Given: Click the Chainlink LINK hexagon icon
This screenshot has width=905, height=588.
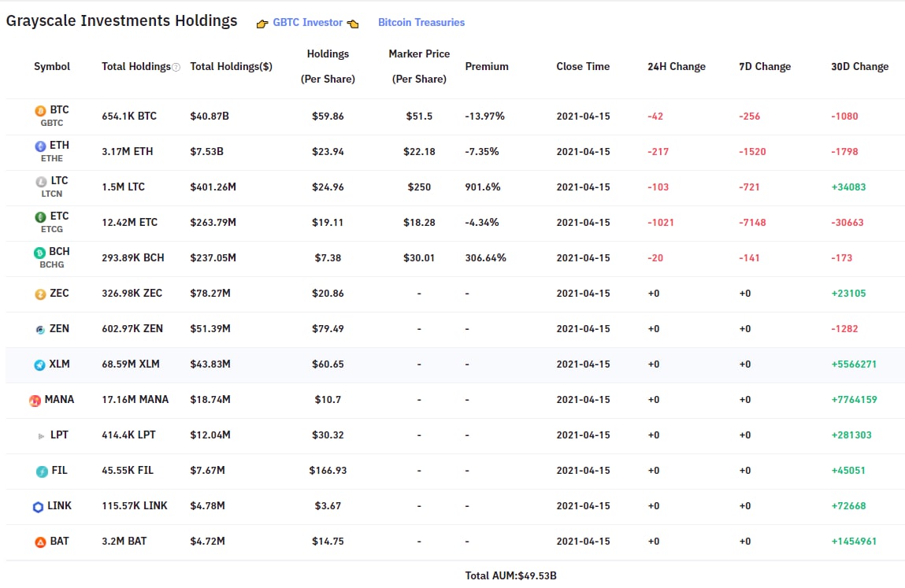Looking at the screenshot, I should (38, 507).
